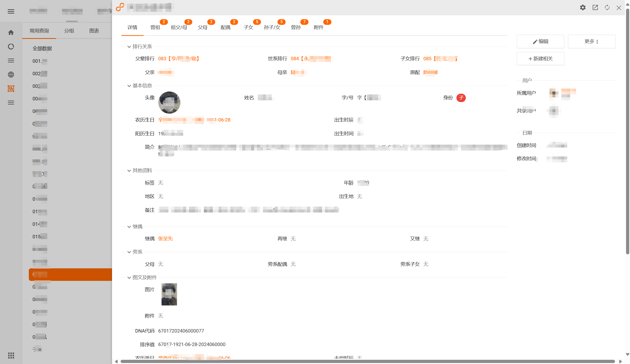Open the 张呈先 spouse link
Image resolution: width=630 pixels, height=364 pixels.
coord(165,239)
